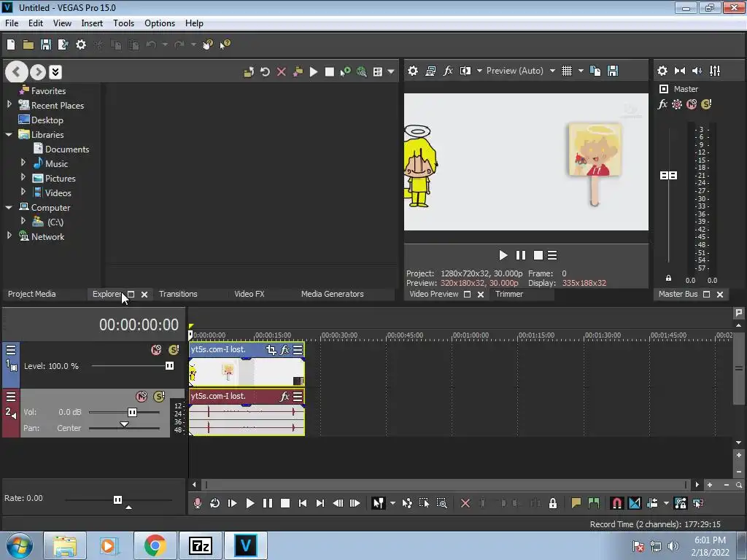The height and width of the screenshot is (560, 747).
Task: Save the project with the floppy disk icon
Action: point(46,44)
